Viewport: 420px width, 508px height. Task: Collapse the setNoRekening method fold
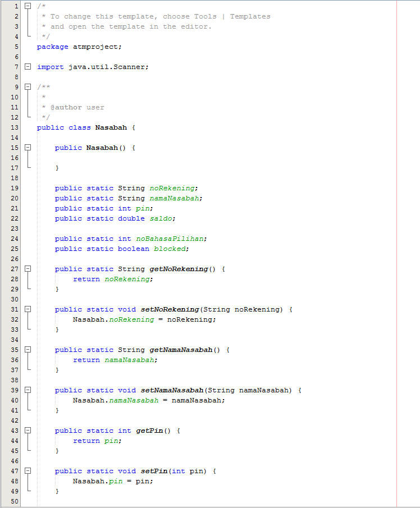tap(28, 309)
